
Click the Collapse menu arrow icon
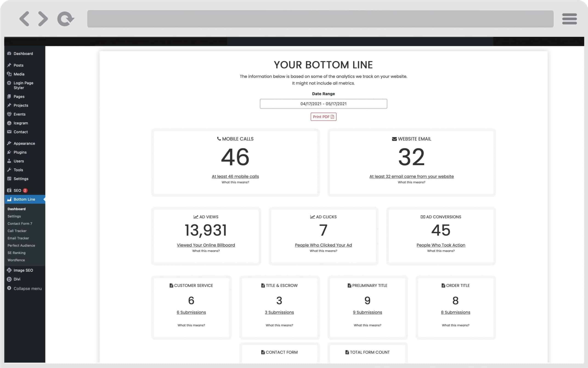click(x=9, y=288)
